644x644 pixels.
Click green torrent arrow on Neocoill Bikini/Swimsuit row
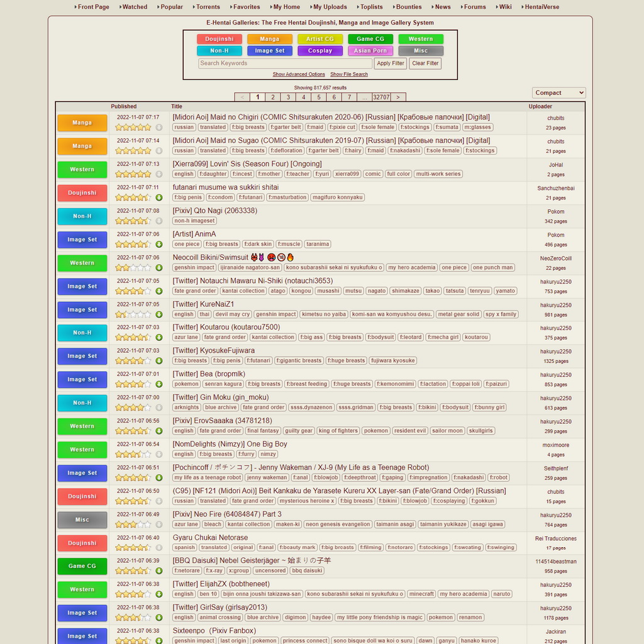pos(159,268)
